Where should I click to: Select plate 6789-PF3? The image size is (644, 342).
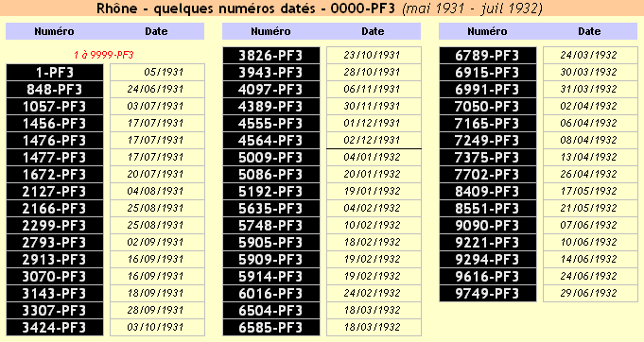point(488,56)
